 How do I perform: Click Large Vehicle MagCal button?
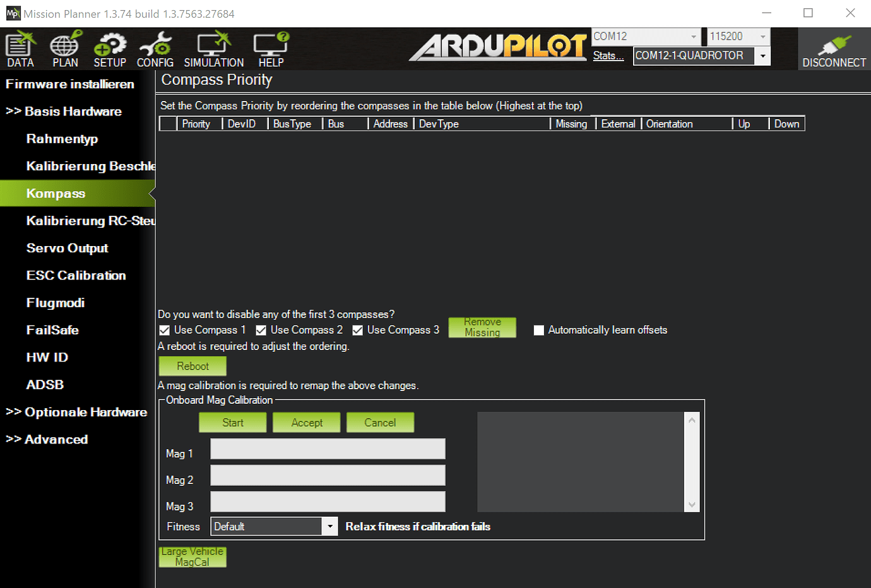click(193, 557)
